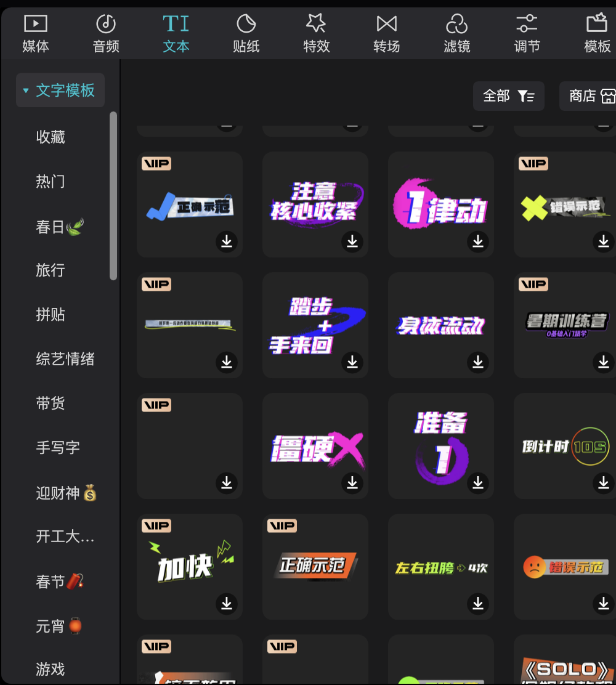Preview the 加快 lightning template
The height and width of the screenshot is (685, 616).
pos(190,566)
